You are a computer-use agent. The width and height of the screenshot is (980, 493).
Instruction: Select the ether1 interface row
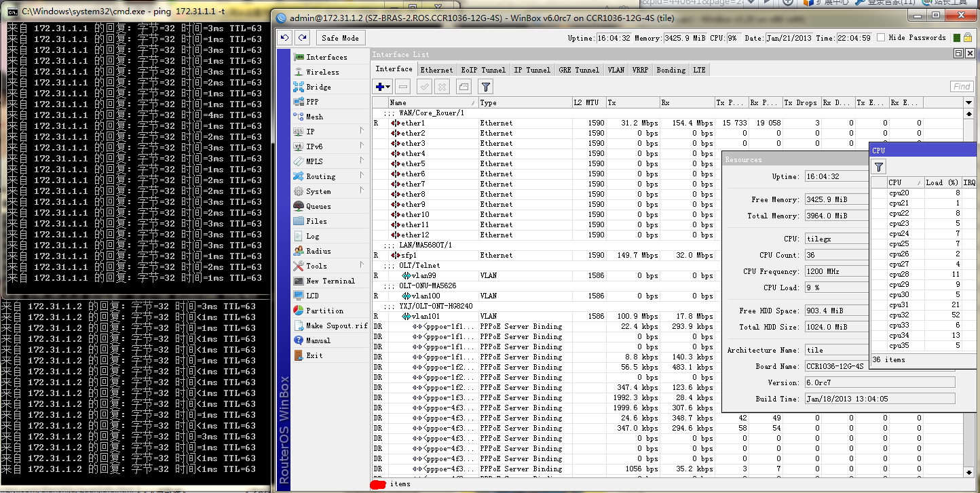tap(667, 123)
